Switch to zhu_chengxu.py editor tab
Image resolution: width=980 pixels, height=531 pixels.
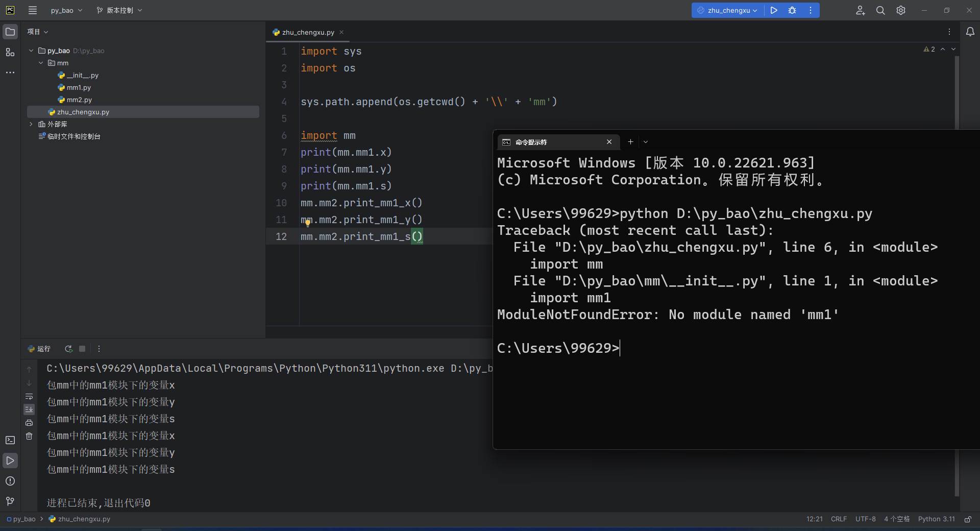(308, 32)
